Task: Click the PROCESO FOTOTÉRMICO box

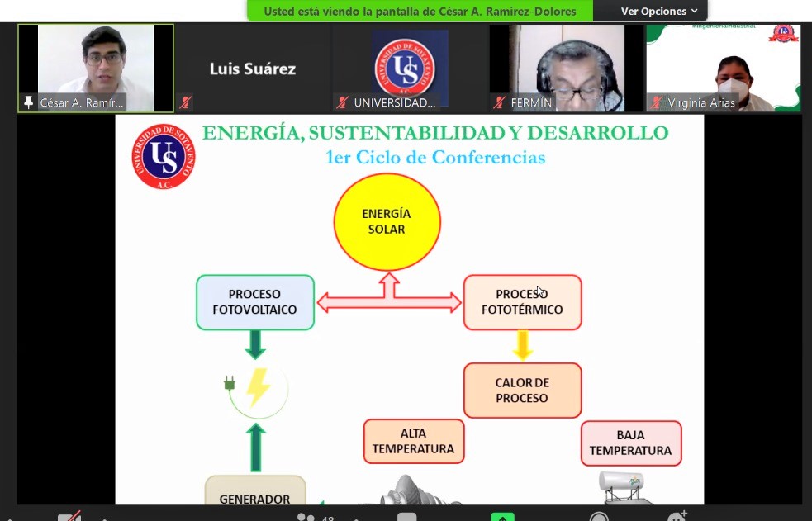Action: (x=522, y=302)
